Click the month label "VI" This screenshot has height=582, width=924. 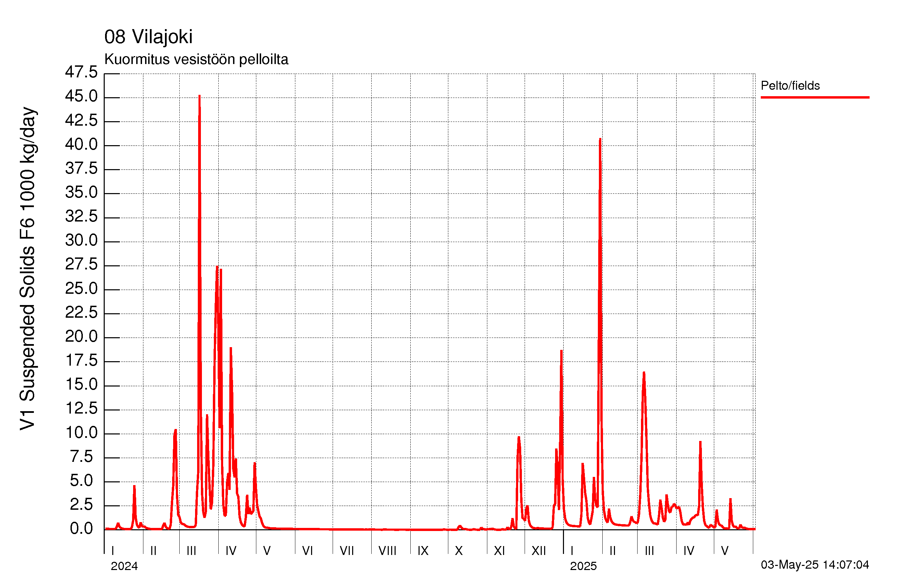click(307, 551)
